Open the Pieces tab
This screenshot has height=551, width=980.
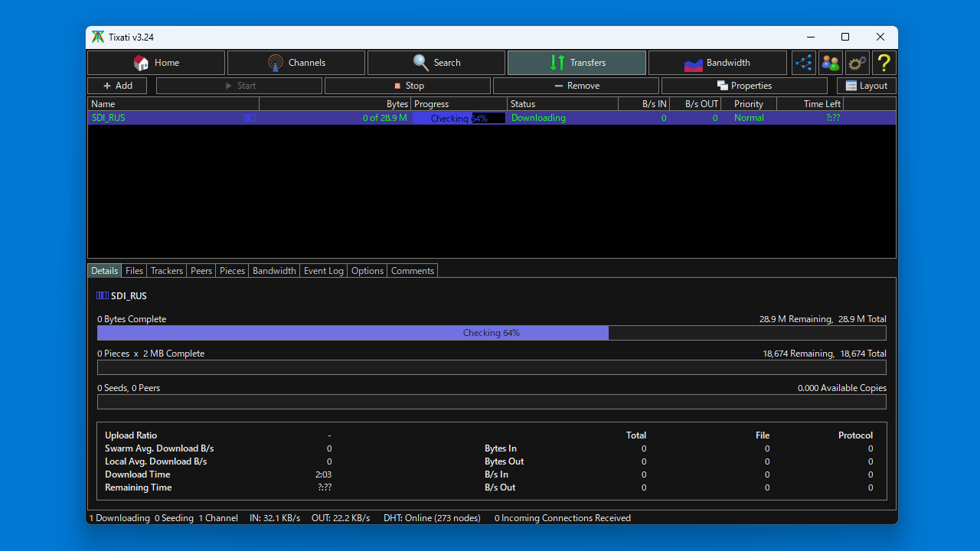pos(233,271)
